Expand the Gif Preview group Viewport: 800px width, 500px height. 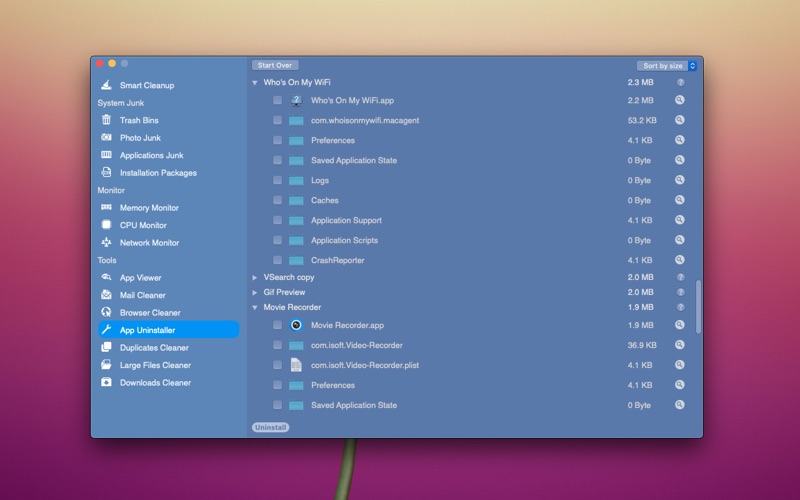click(x=255, y=292)
